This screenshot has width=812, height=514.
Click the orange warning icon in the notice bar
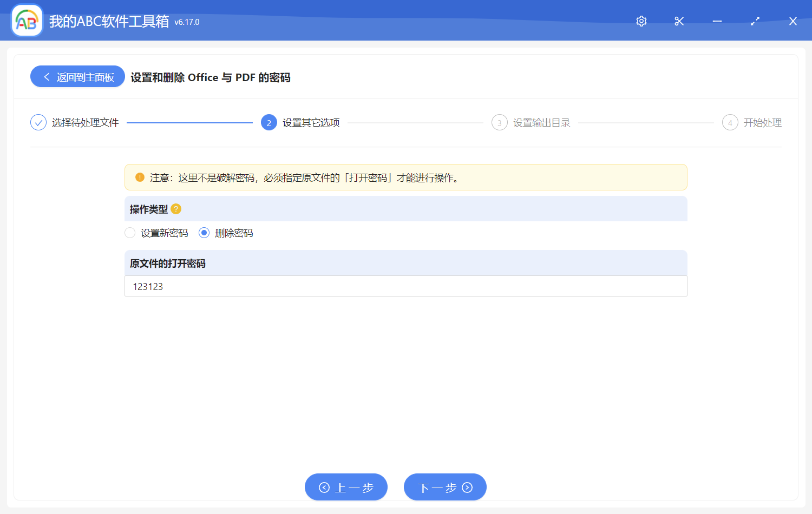pos(140,177)
